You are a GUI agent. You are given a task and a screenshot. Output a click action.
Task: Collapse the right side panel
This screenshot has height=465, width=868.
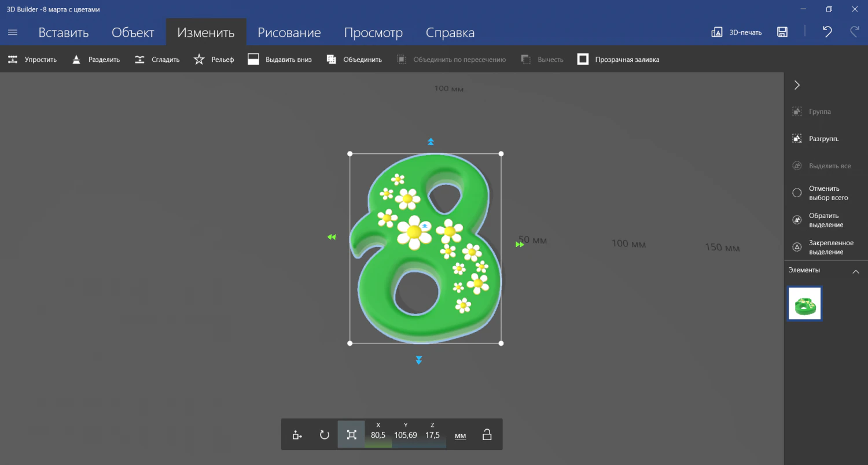(x=797, y=85)
